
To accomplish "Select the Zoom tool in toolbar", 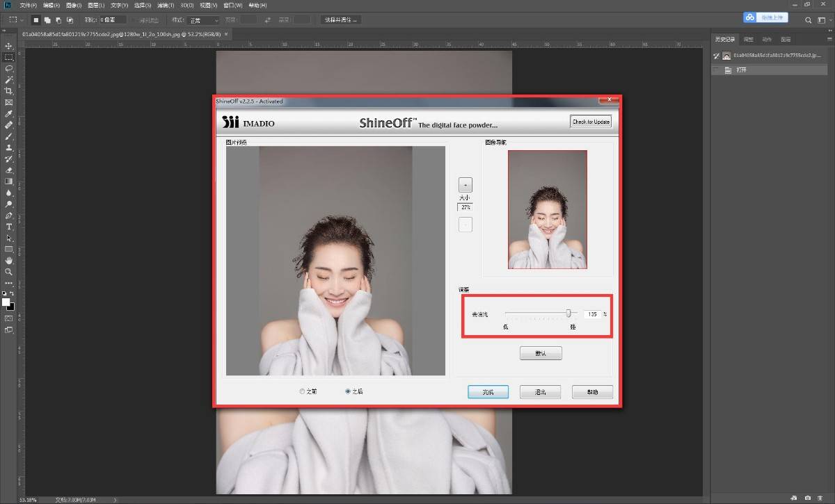I will tap(9, 272).
